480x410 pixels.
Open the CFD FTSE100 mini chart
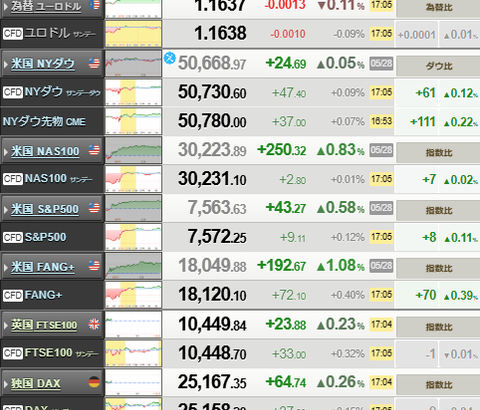click(133, 353)
